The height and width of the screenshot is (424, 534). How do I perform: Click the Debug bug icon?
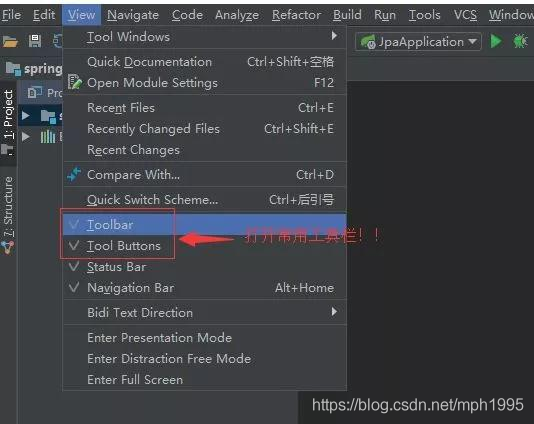[x=521, y=42]
